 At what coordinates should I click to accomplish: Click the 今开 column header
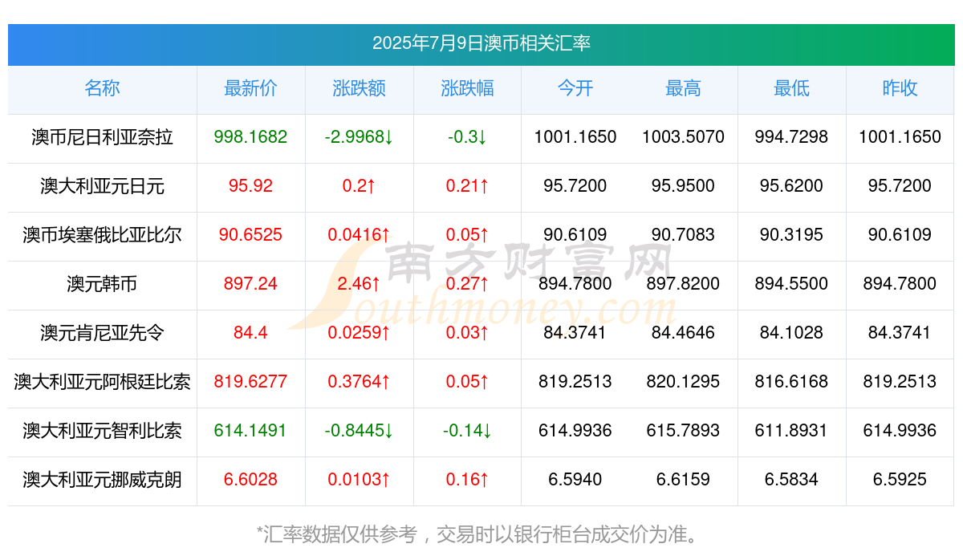(575, 88)
